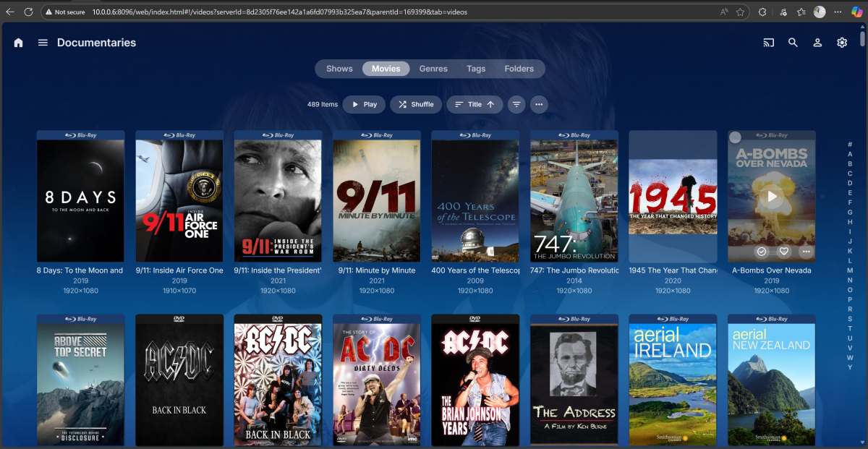Screen dimensions: 868x449
Task: Open the hamburger navigation menu
Action: click(43, 43)
